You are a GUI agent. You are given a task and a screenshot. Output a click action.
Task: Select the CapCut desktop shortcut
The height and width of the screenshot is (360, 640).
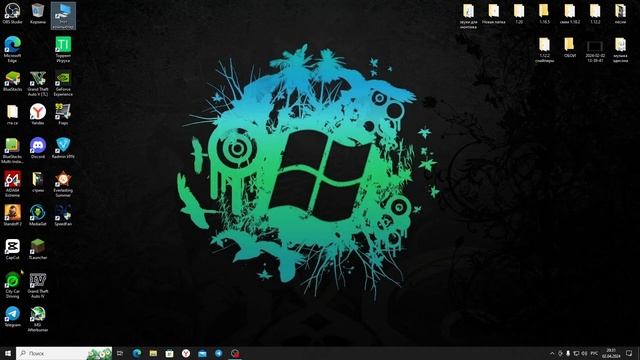tap(12, 249)
